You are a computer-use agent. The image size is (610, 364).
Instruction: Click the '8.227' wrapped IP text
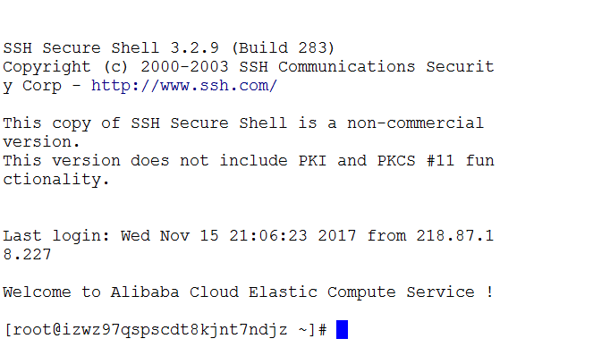click(27, 255)
